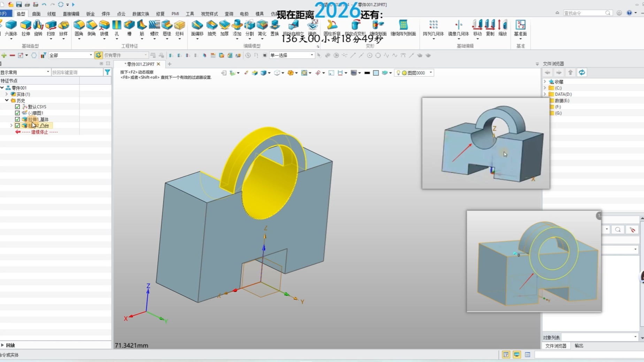Image resolution: width=644 pixels, height=362 pixels.
Task: Open the 直接编辑 ribbon tab
Action: tap(71, 14)
